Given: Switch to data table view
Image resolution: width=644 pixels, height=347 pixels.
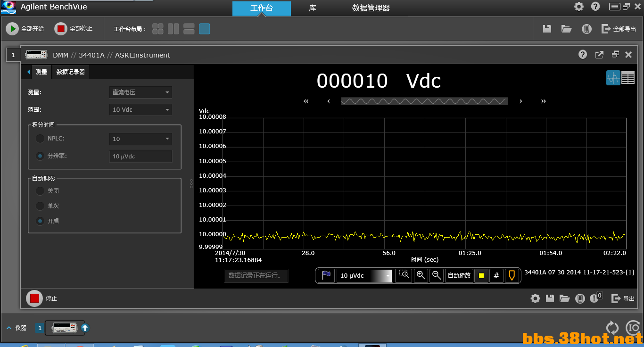Looking at the screenshot, I should [x=628, y=78].
